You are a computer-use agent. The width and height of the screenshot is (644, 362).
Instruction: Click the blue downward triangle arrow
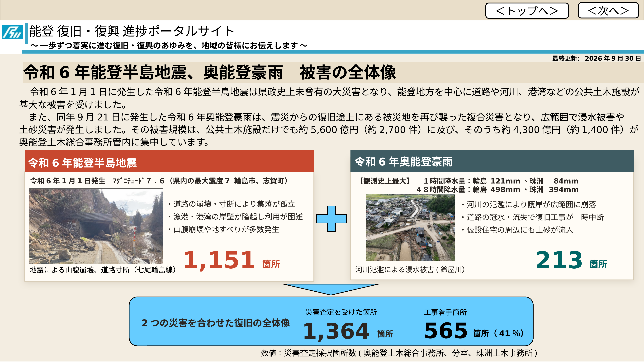(331, 289)
